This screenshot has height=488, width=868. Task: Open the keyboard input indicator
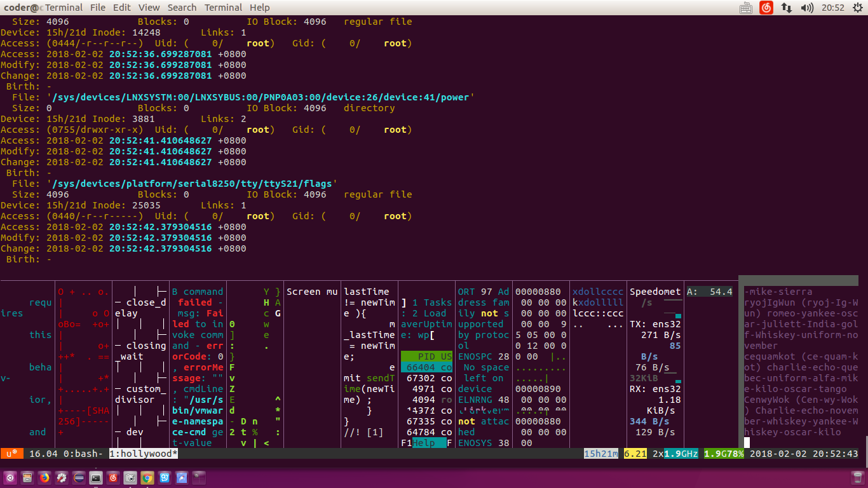(746, 8)
